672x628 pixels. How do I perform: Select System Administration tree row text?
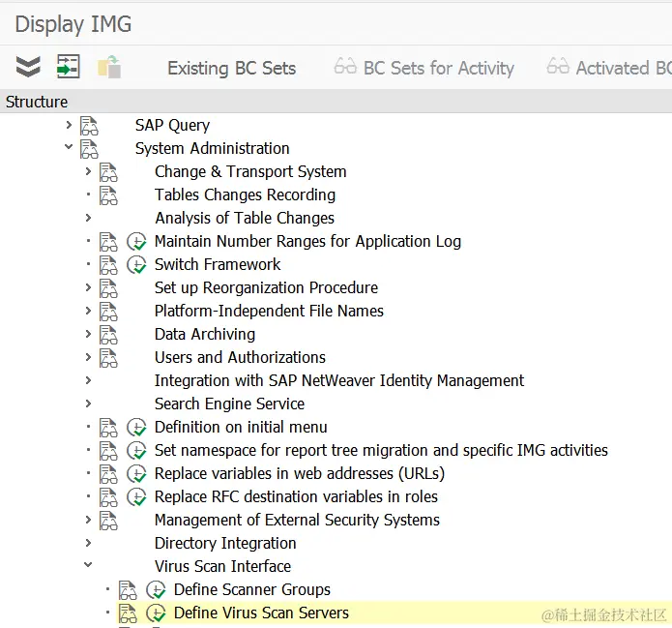(212, 148)
